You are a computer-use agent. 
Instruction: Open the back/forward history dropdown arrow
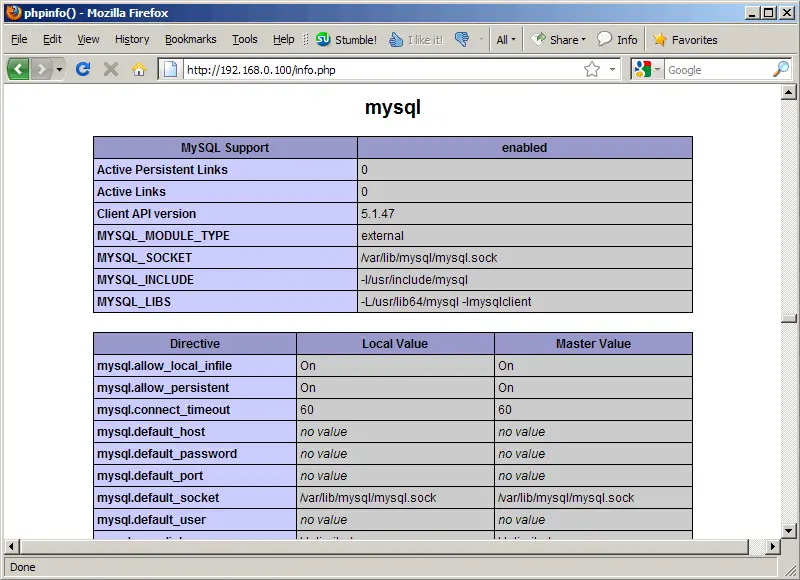pyautogui.click(x=59, y=69)
